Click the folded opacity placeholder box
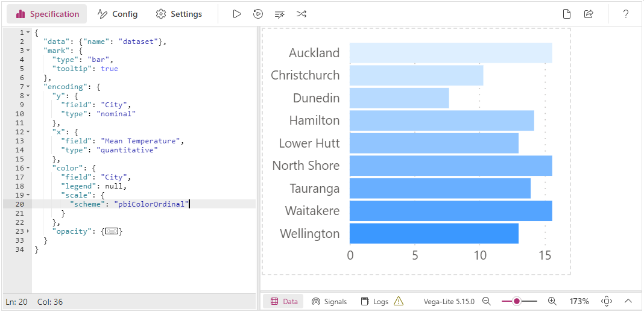 tap(112, 231)
